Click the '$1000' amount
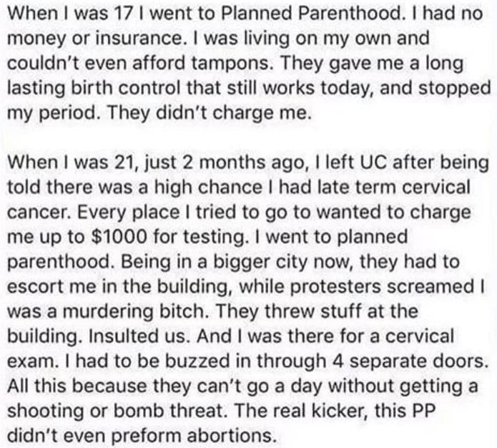Image resolution: width=497 pixels, height=448 pixels. pyautogui.click(x=119, y=238)
